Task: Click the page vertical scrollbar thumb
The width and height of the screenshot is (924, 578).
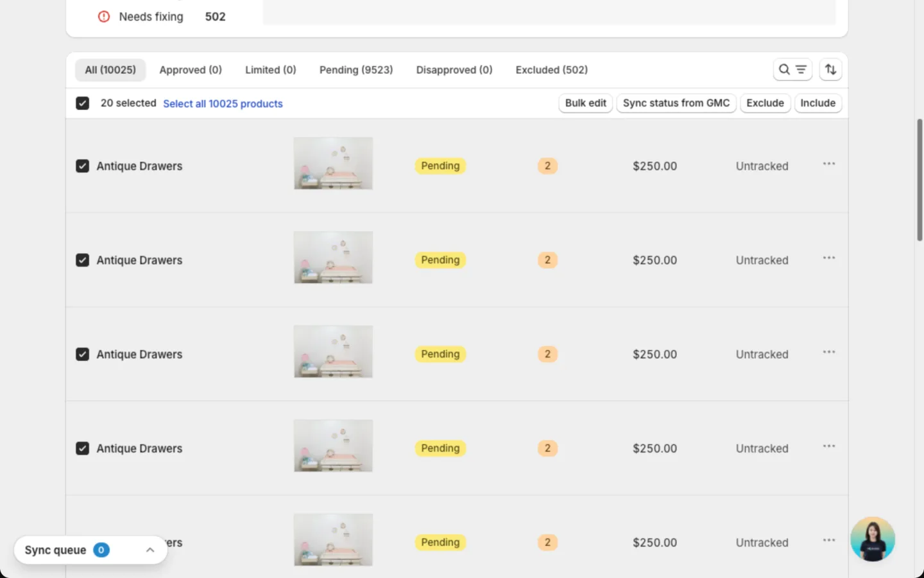Action: point(920,180)
